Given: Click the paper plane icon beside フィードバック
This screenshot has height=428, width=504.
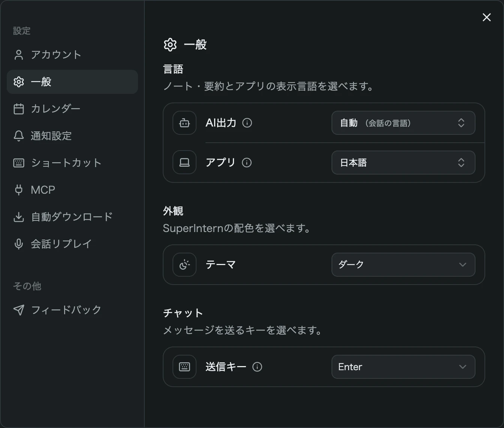Looking at the screenshot, I should (x=19, y=310).
